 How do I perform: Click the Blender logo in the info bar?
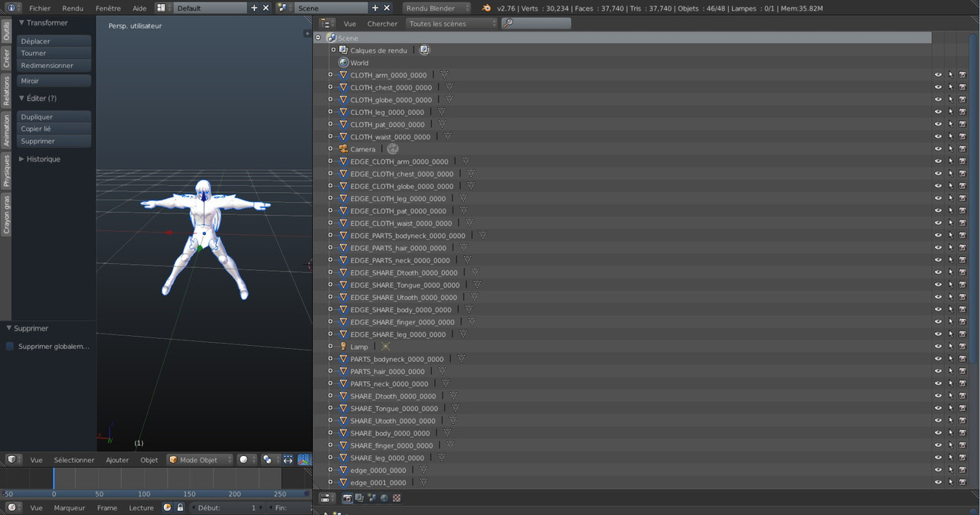[486, 8]
